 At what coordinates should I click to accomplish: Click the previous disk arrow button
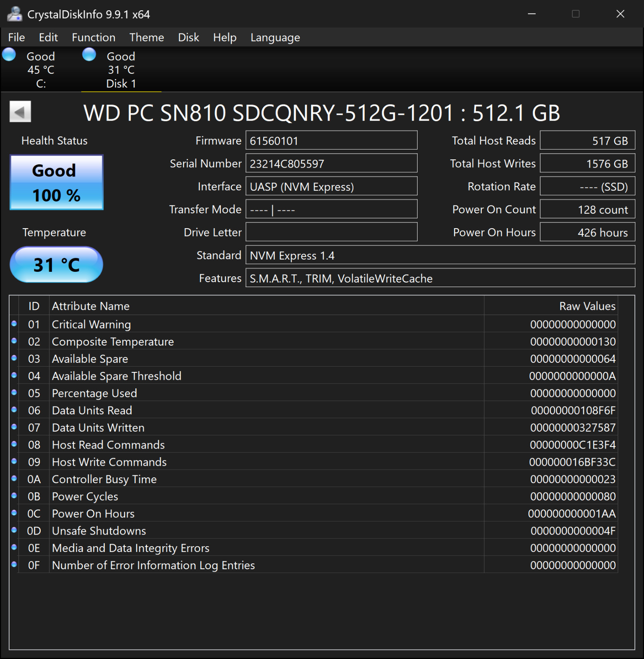tap(20, 112)
